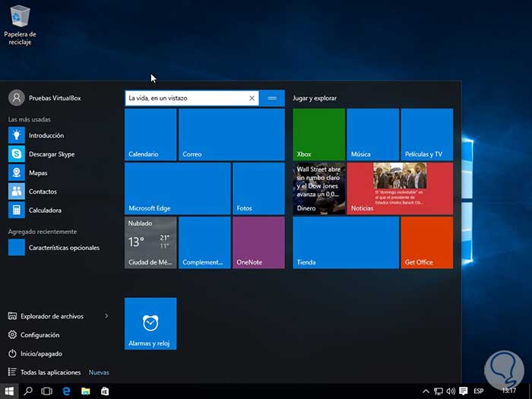Open the Inicio/apagado power menu
The image size is (532, 399).
[x=41, y=353]
